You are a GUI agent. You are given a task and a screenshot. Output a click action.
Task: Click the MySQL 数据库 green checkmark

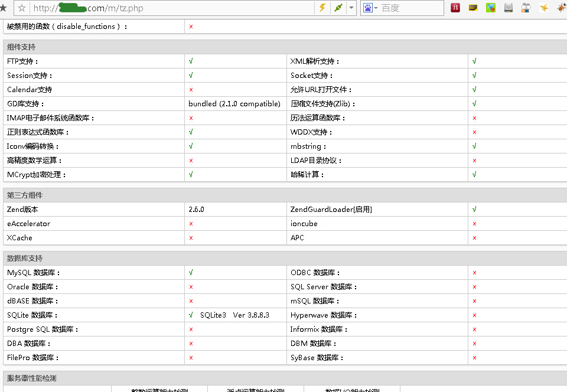[x=191, y=273]
